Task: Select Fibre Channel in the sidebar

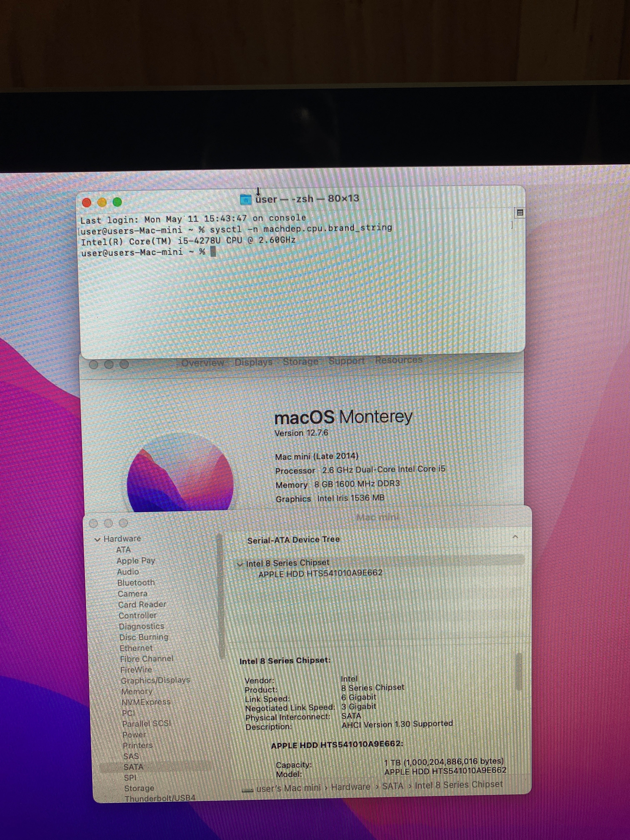Action: point(146,659)
